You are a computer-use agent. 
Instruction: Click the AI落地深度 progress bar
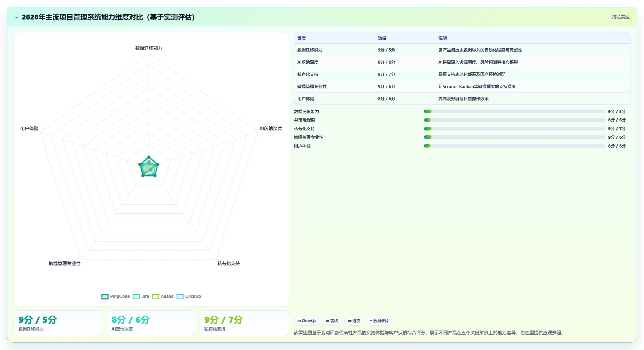(x=514, y=120)
